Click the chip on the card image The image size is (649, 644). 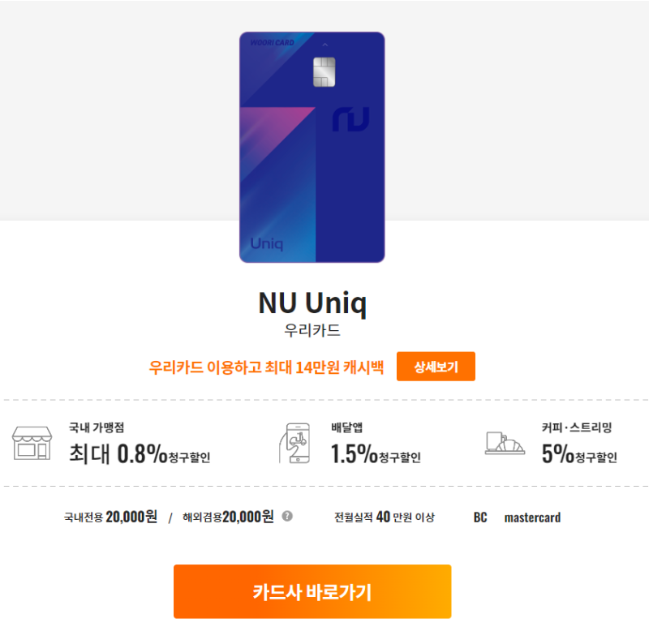tap(324, 72)
